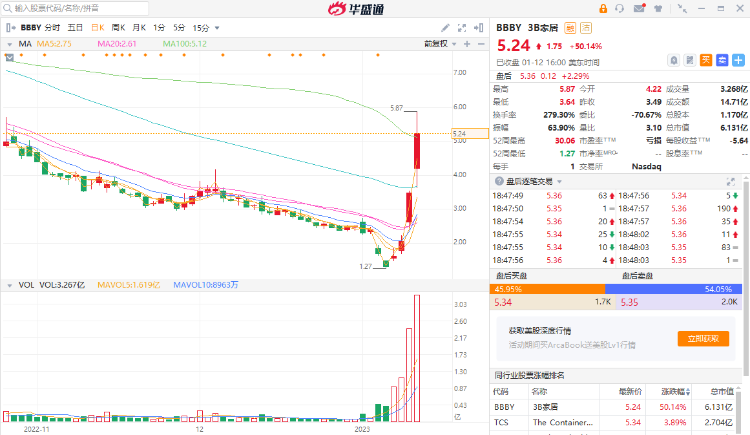This screenshot has height=435, width=750.
Task: Click the right panel vertical scrollbar
Action: point(746,278)
